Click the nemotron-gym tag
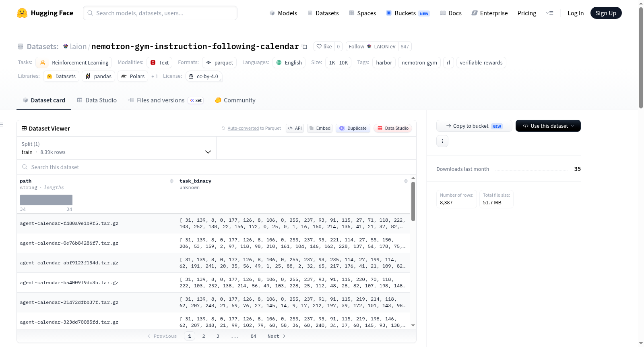644x347 pixels. [419, 62]
